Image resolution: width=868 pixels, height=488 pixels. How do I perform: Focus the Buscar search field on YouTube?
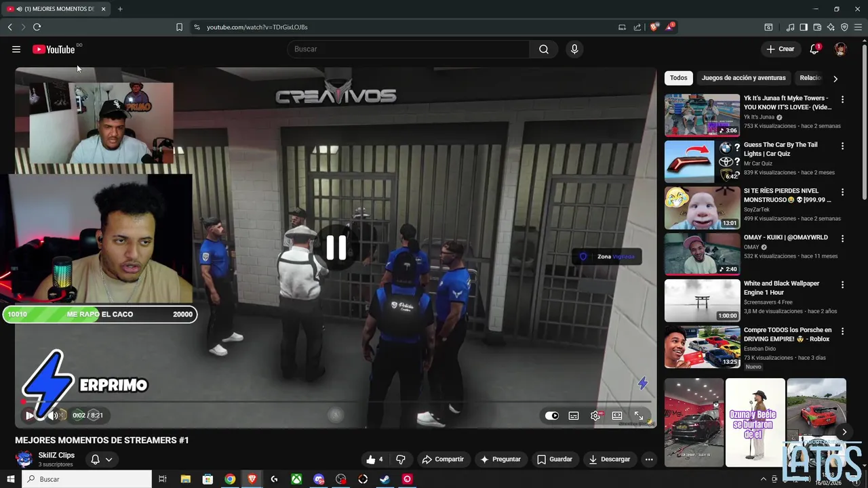[x=408, y=49]
